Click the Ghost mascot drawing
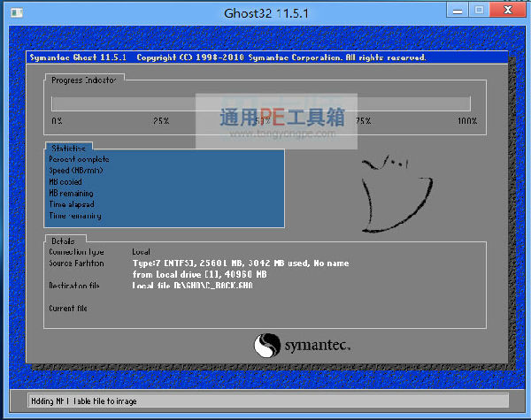This screenshot has width=531, height=420. coord(396,194)
